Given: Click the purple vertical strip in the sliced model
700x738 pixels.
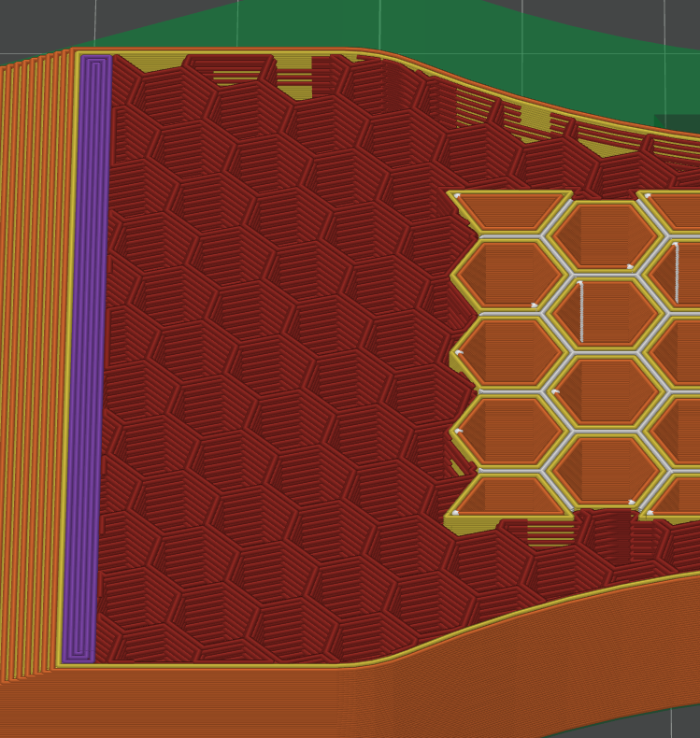Looking at the screenshot, I should pyautogui.click(x=87, y=358).
